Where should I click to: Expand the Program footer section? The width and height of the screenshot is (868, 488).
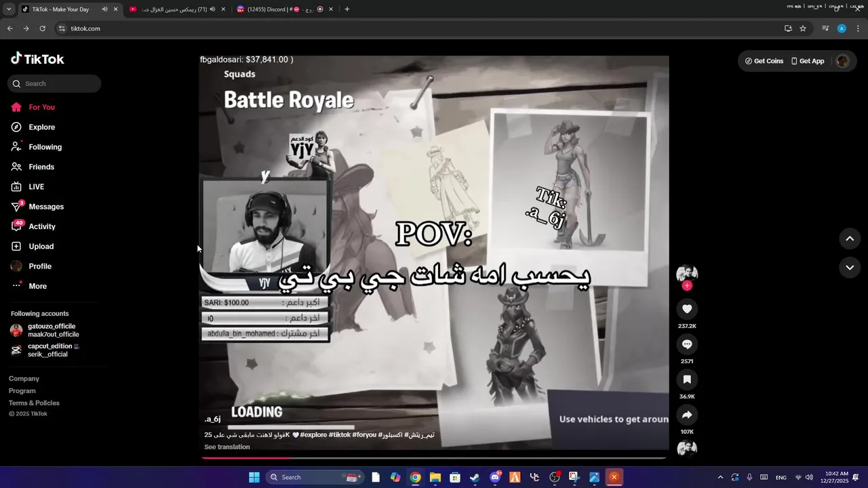click(22, 390)
